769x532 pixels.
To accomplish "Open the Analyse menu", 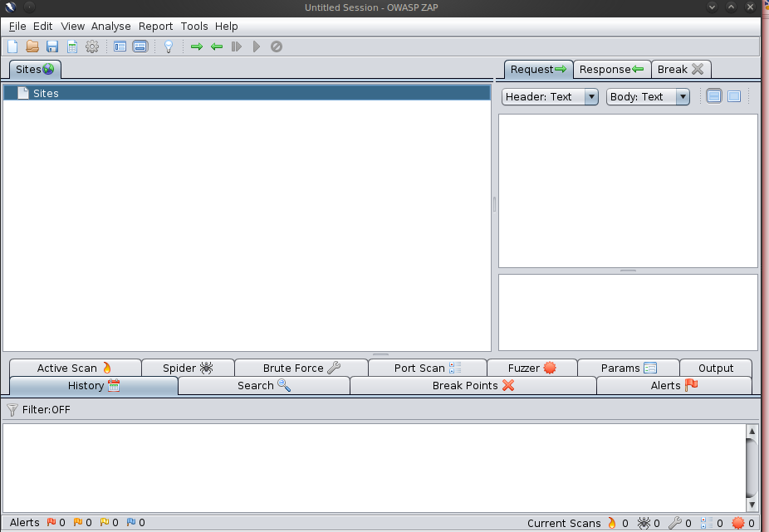I will [x=110, y=26].
